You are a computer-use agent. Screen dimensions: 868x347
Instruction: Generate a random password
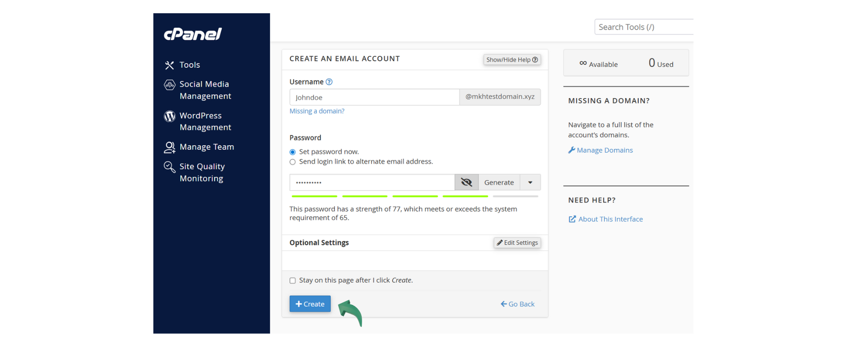[499, 182]
